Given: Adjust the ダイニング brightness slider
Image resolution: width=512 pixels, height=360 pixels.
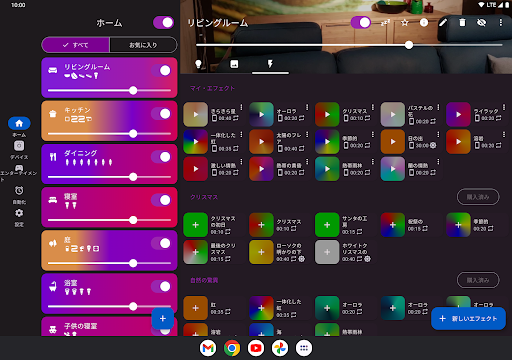Looking at the screenshot, I should click(x=109, y=177).
